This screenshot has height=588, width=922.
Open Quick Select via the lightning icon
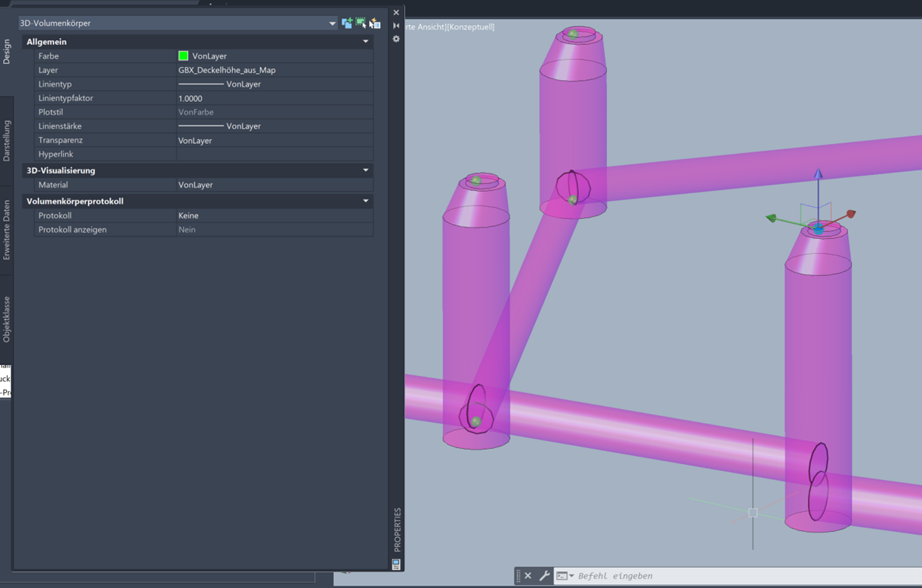(374, 21)
